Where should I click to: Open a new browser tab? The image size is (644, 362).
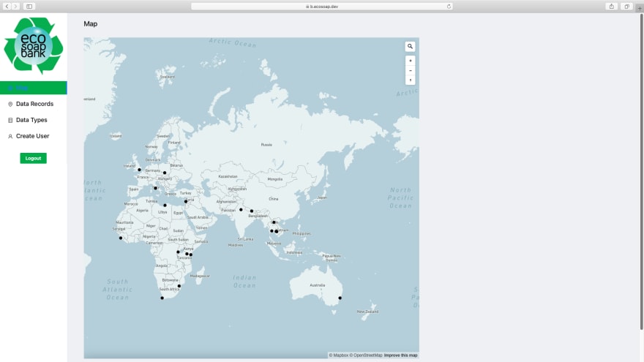click(x=640, y=8)
